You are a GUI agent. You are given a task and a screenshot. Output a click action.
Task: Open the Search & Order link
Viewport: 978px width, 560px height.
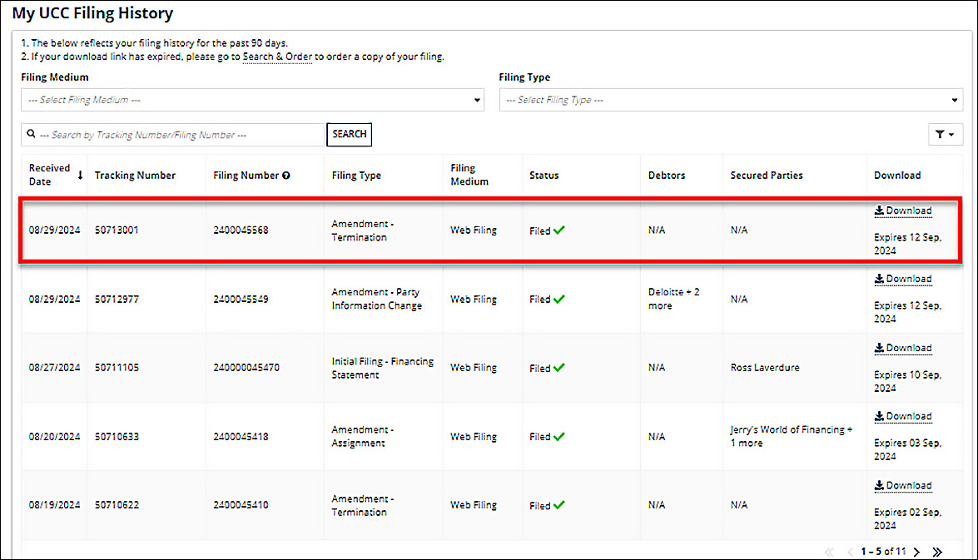(277, 57)
